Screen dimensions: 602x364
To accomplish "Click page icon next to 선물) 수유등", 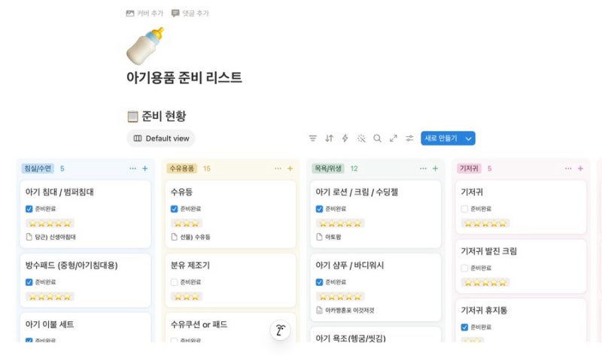I will click(x=174, y=237).
